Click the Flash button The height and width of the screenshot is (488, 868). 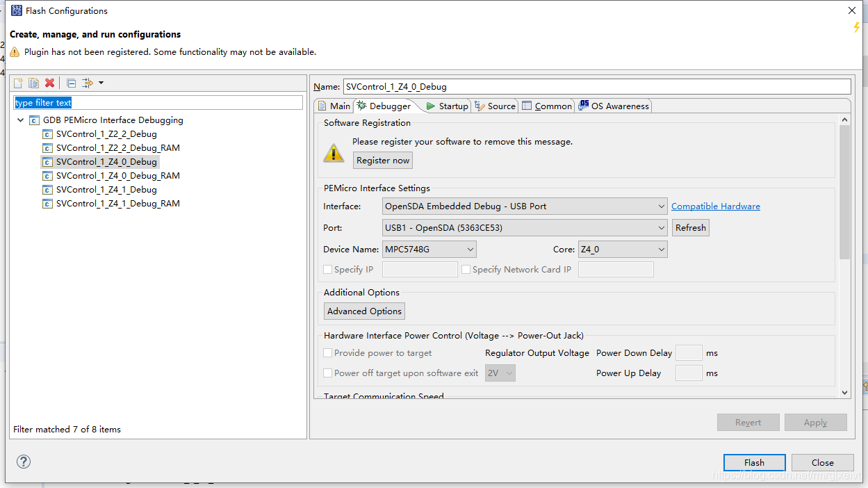tap(754, 462)
